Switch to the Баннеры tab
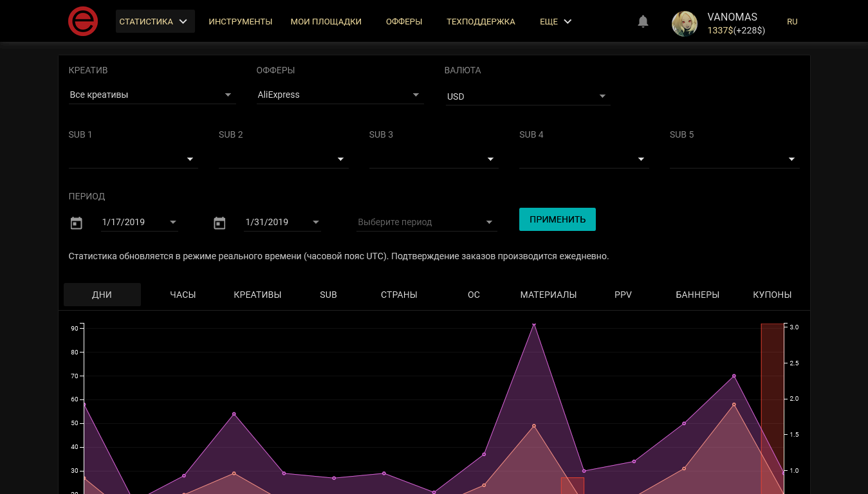The height and width of the screenshot is (494, 868). point(697,295)
